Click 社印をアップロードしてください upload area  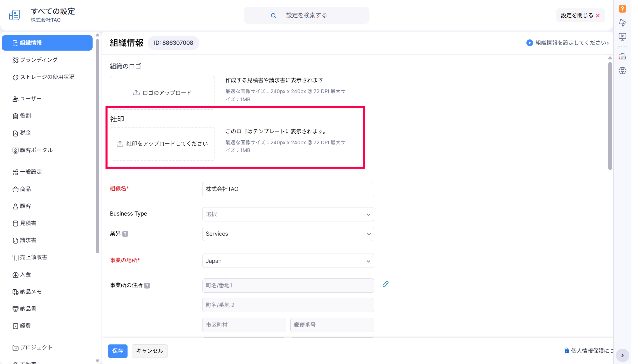[162, 144]
